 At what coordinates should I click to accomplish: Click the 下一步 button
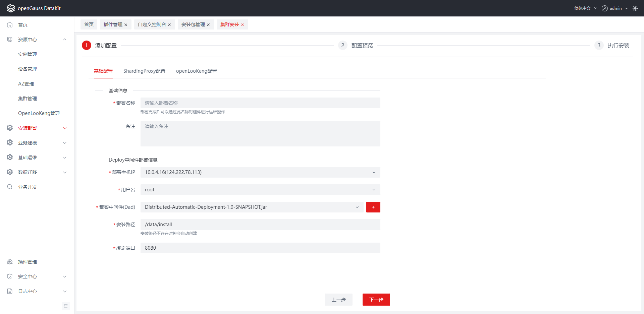tap(376, 300)
